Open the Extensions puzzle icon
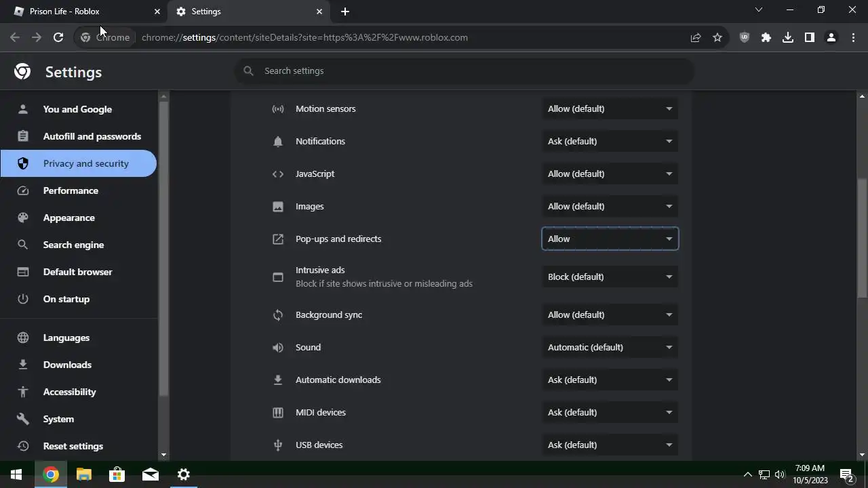This screenshot has height=488, width=868. click(766, 37)
